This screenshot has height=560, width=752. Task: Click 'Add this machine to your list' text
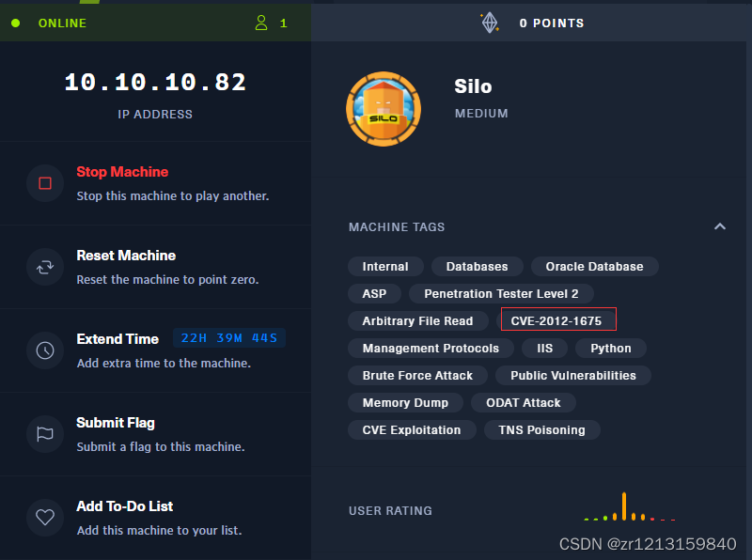coord(159,530)
